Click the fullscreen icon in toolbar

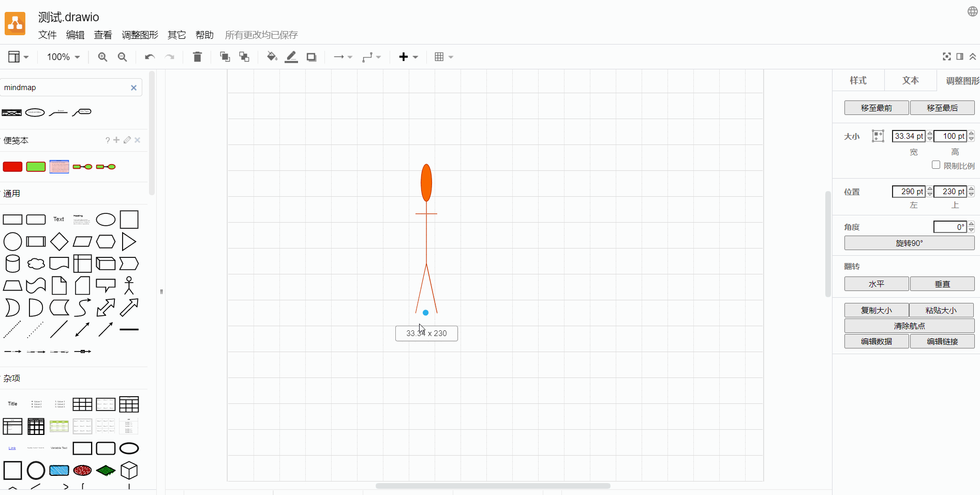tap(947, 56)
